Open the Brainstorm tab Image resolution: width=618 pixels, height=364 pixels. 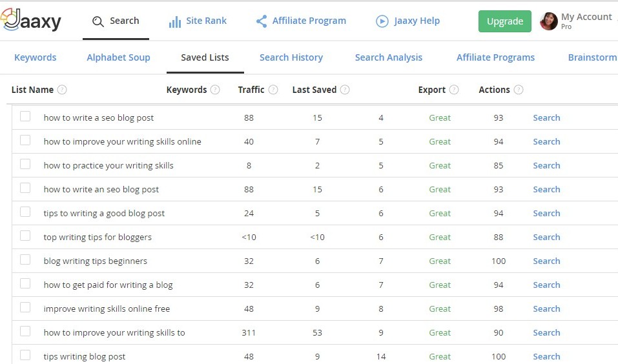point(592,57)
